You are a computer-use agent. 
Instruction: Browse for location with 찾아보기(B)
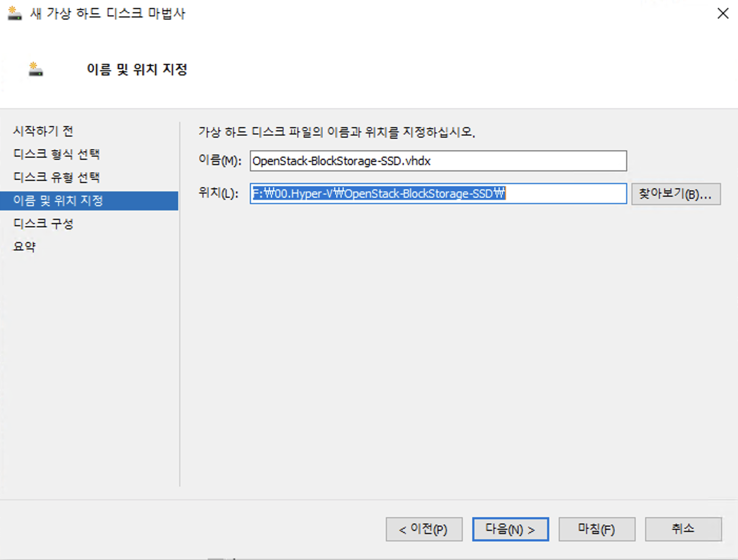[x=676, y=194]
